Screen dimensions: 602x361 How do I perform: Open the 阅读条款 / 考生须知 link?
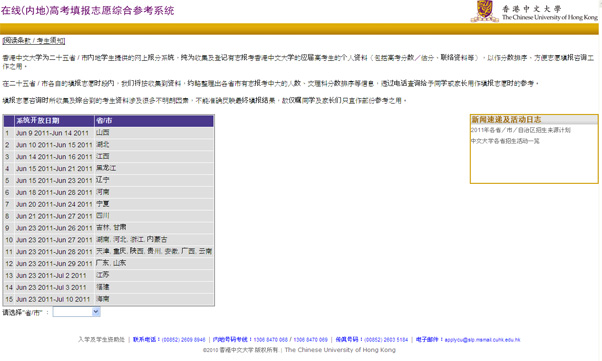click(x=34, y=41)
